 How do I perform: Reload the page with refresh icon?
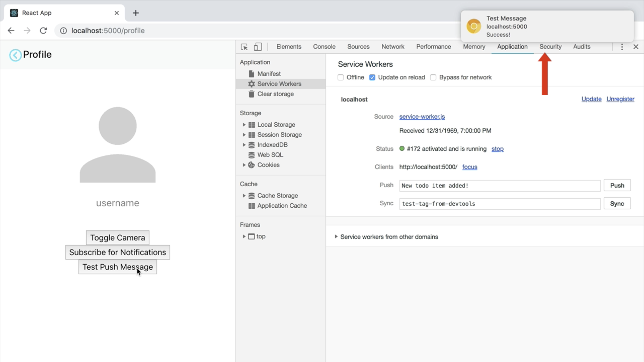click(x=44, y=30)
